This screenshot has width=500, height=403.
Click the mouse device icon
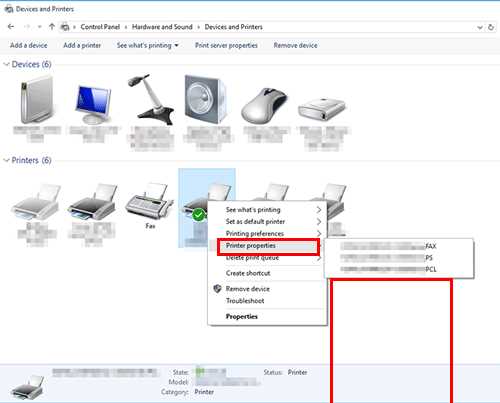point(264,106)
